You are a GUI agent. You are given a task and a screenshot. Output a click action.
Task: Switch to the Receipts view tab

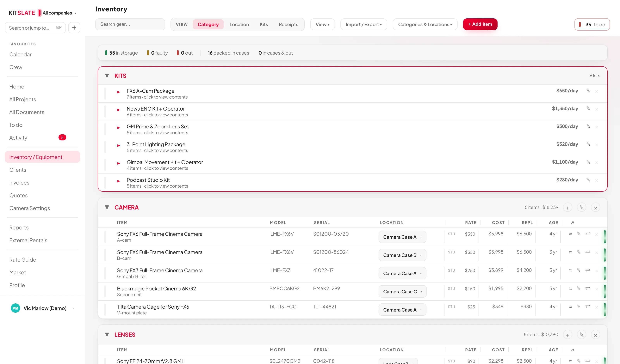[288, 24]
